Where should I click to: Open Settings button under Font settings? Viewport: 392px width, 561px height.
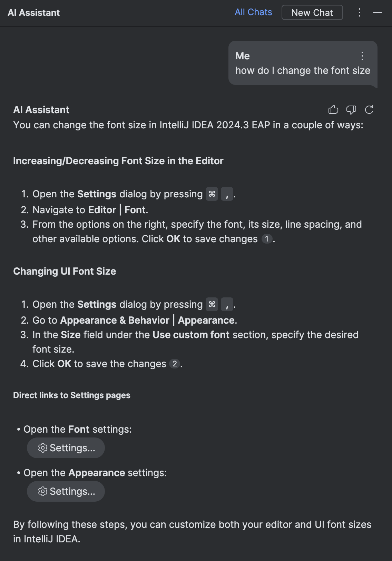point(66,448)
